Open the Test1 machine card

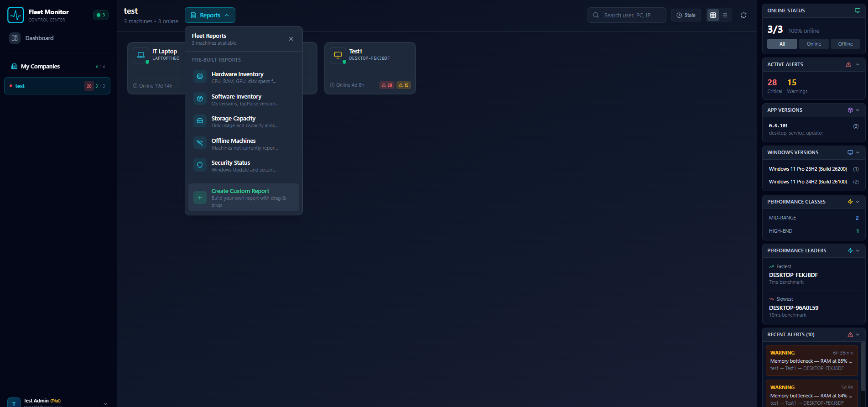click(x=370, y=68)
